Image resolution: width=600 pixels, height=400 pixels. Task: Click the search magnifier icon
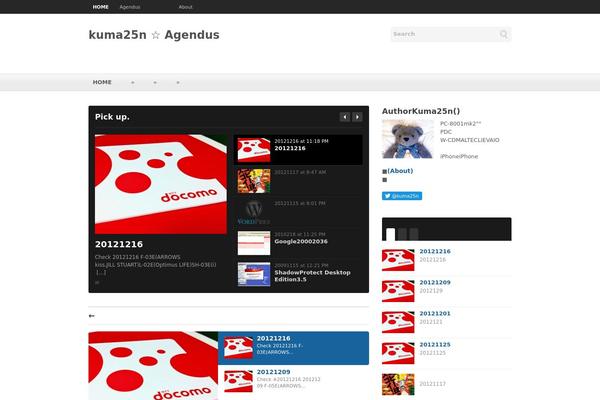pyautogui.click(x=504, y=34)
